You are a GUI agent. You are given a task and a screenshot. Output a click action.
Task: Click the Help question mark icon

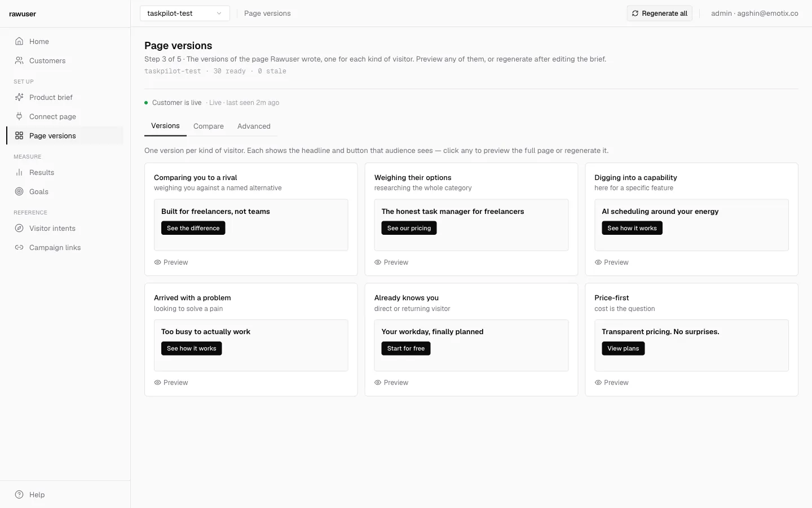tap(19, 494)
